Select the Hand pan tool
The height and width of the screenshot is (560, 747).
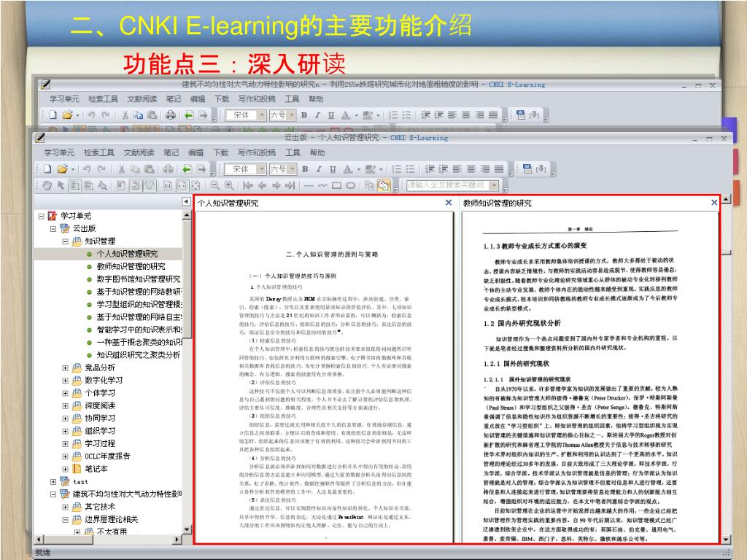pyautogui.click(x=47, y=185)
